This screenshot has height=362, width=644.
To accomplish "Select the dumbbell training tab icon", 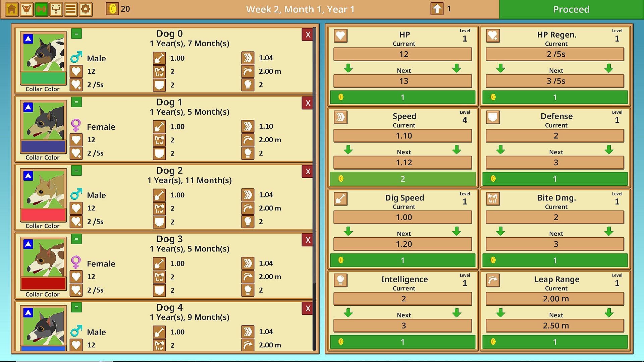I will click(x=41, y=9).
